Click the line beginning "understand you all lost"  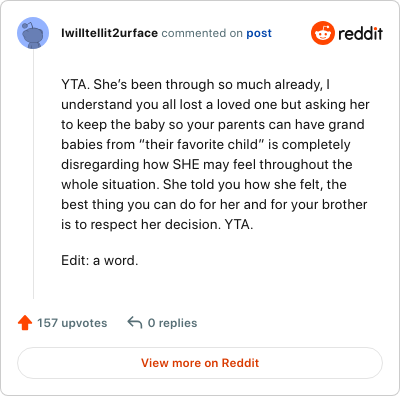[215, 105]
